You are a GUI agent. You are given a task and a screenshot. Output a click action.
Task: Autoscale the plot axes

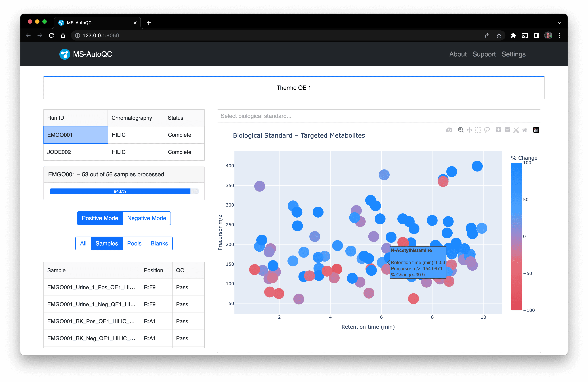[x=516, y=130]
